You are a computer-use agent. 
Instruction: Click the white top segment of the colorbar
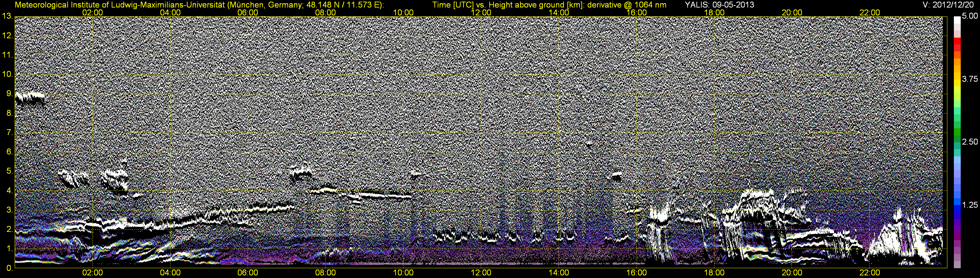pyautogui.click(x=957, y=20)
